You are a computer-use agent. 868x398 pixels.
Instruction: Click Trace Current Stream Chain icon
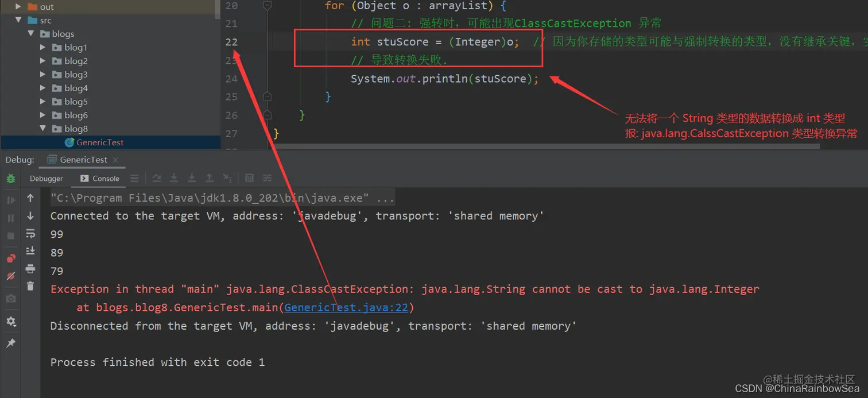pyautogui.click(x=267, y=178)
